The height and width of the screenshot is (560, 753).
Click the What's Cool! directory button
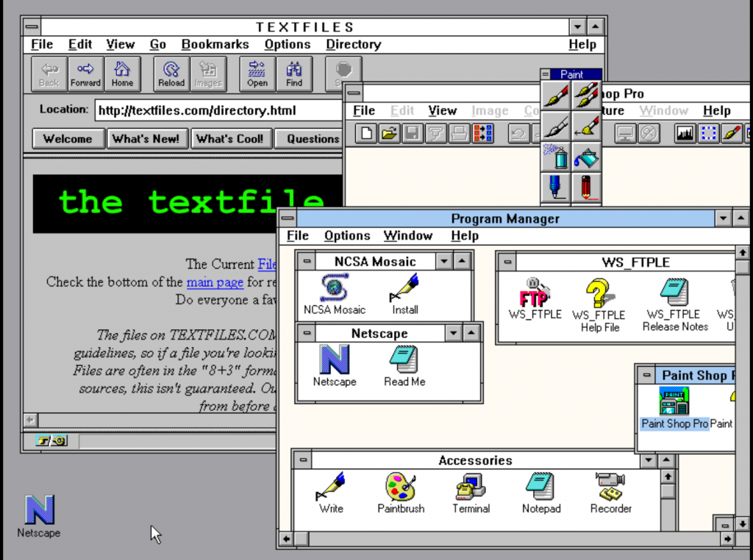231,139
